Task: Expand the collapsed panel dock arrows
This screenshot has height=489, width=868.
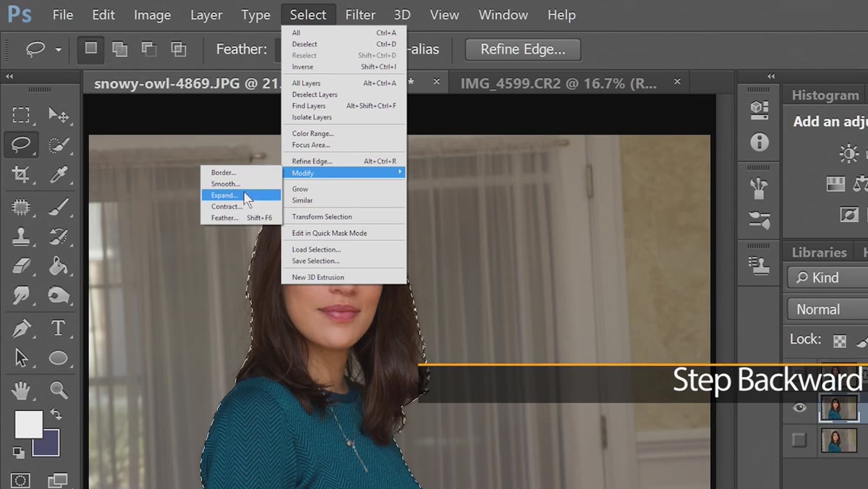Action: point(771,76)
